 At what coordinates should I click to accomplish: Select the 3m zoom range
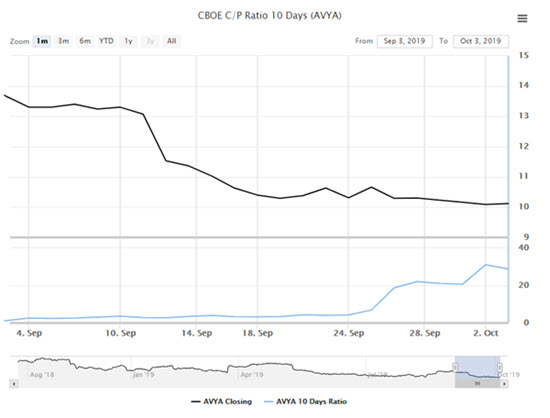[63, 41]
